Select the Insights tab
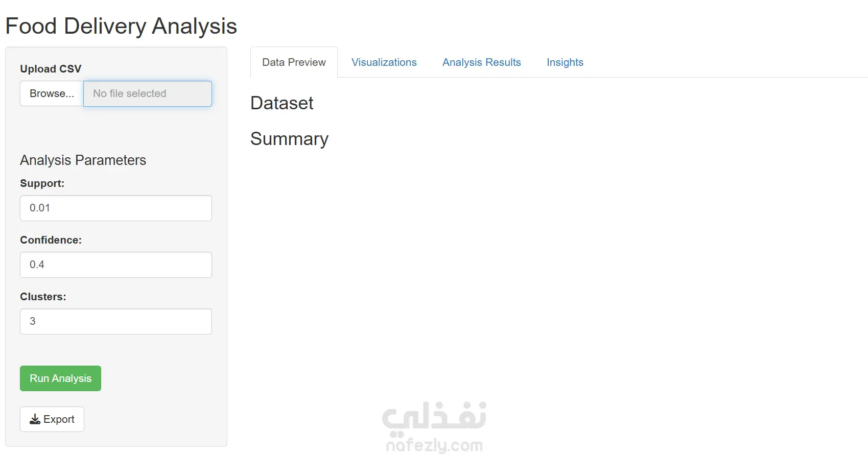 (565, 62)
